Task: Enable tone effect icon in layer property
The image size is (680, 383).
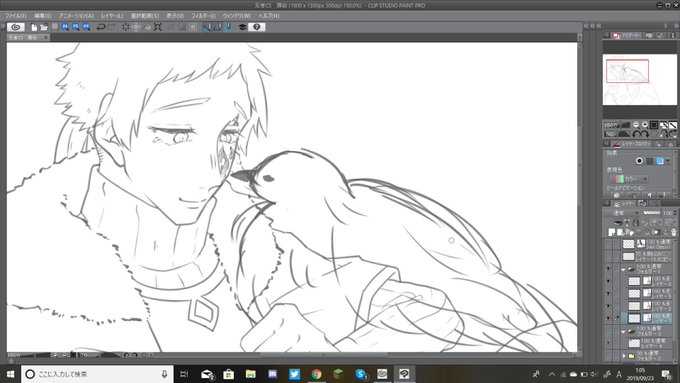Action: tap(650, 160)
